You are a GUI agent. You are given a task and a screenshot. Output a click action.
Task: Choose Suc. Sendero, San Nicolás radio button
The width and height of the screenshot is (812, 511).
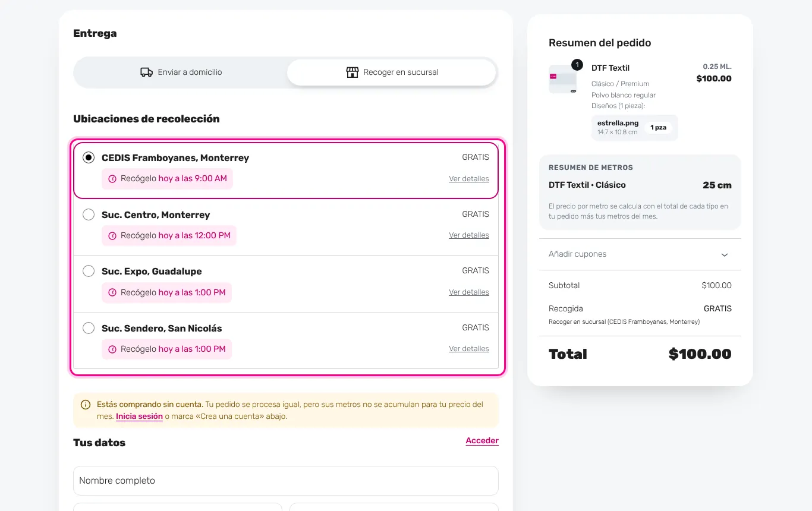pos(89,328)
